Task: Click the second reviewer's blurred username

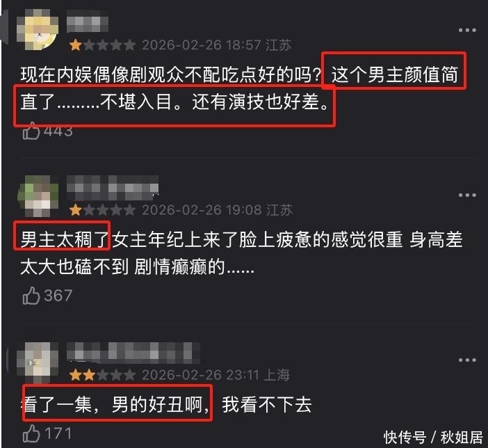Action: click(113, 187)
